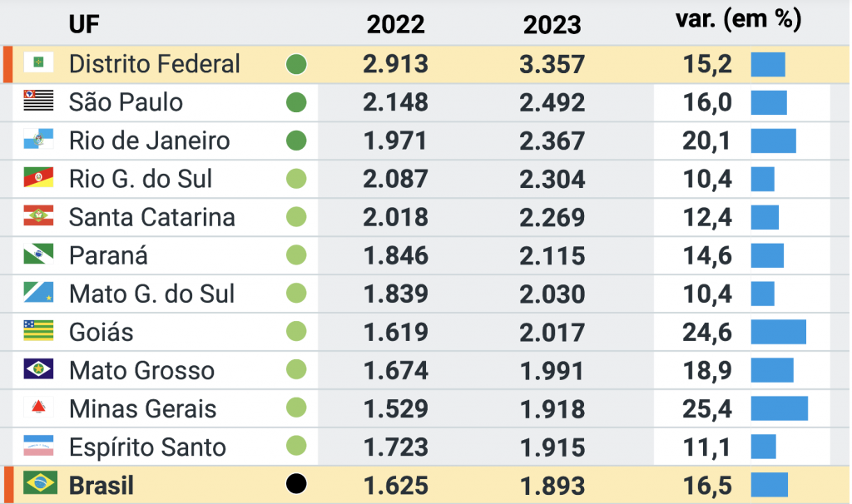Click the Brasil flag icon
The width and height of the screenshot is (852, 504).
tap(40, 484)
